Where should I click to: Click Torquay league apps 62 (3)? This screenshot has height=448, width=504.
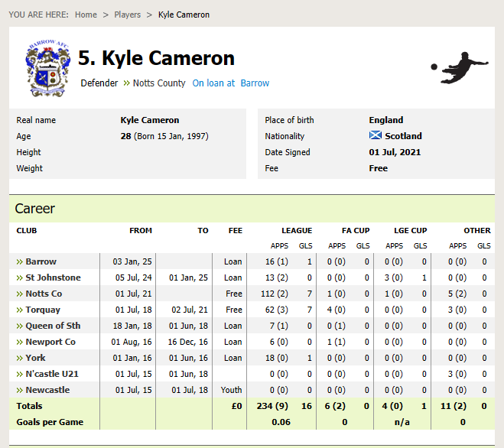276,310
